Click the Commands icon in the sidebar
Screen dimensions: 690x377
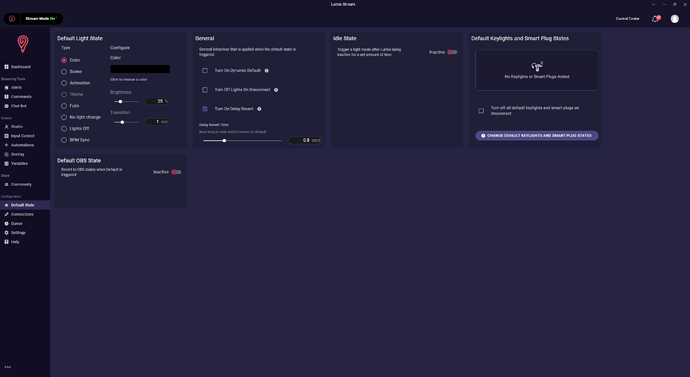pos(6,97)
